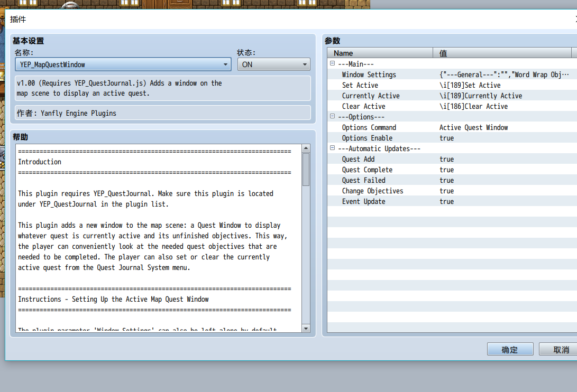Select the Quest Add true value
This screenshot has width=577, height=392.
click(x=446, y=159)
